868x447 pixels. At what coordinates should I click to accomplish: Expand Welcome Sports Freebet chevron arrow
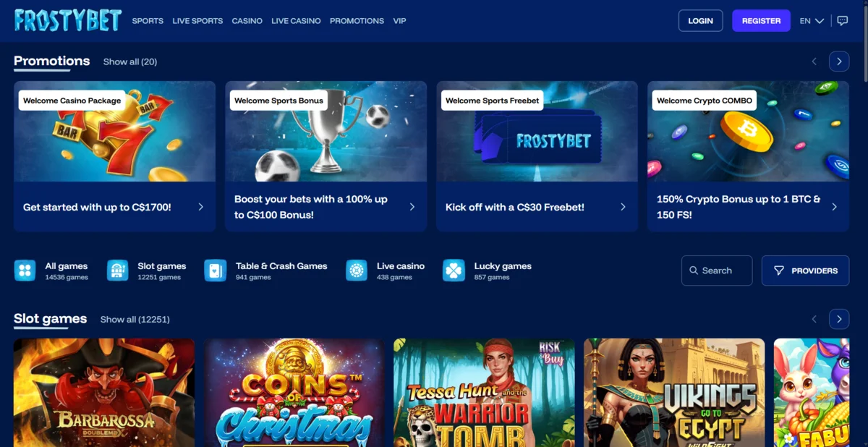click(x=623, y=207)
